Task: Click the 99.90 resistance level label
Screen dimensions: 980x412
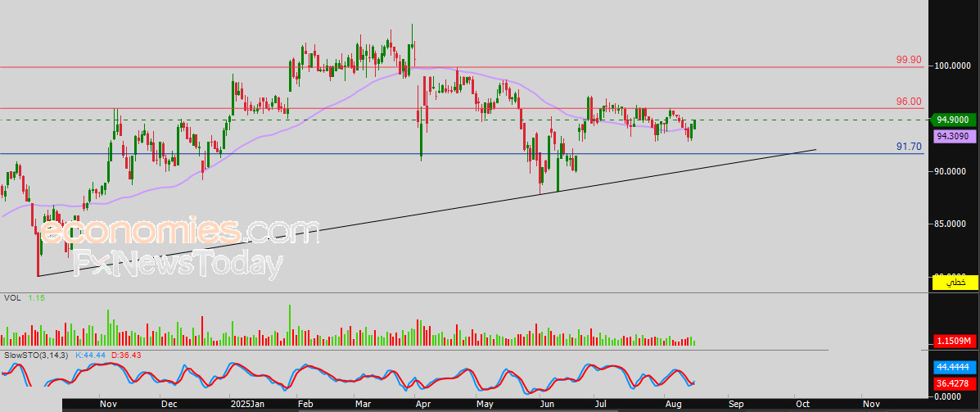Action: pos(909,60)
